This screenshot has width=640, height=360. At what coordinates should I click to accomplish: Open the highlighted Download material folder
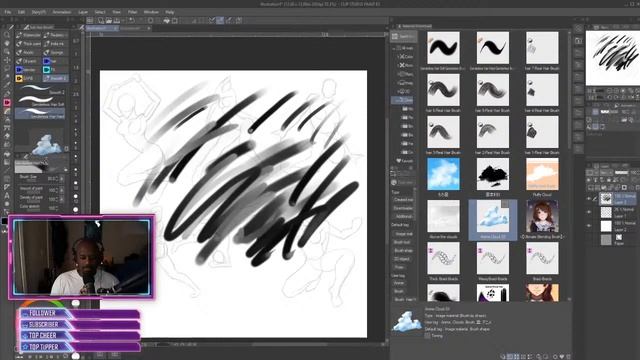click(403, 100)
